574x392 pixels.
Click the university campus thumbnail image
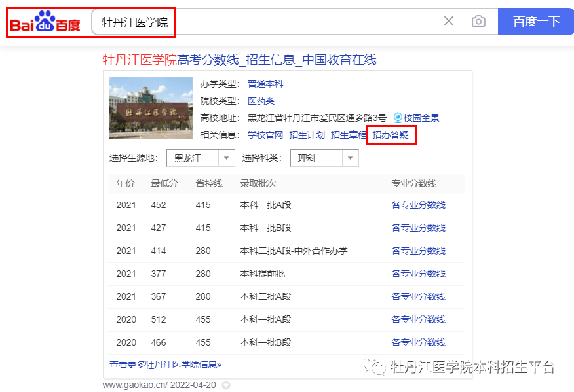(x=151, y=108)
